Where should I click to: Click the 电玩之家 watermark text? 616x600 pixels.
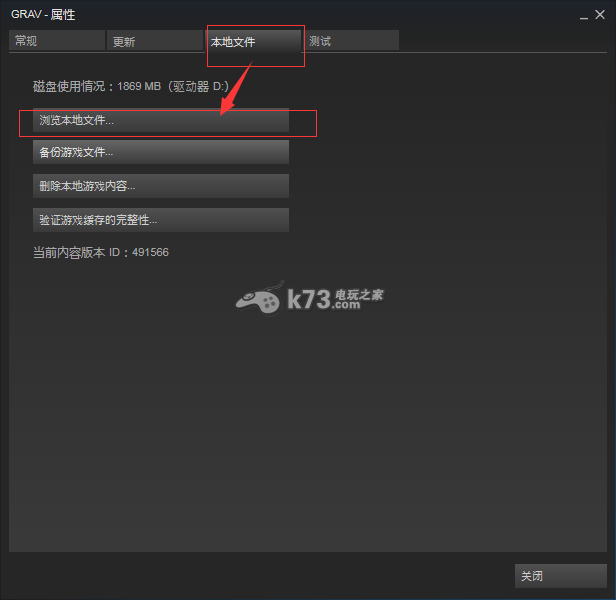(359, 294)
